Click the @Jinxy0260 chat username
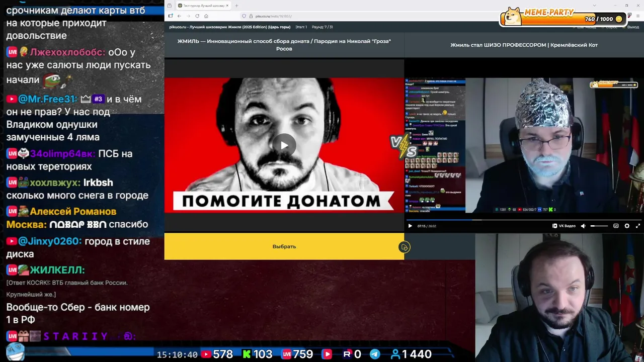Viewport: 644px width, 362px height. 50,241
